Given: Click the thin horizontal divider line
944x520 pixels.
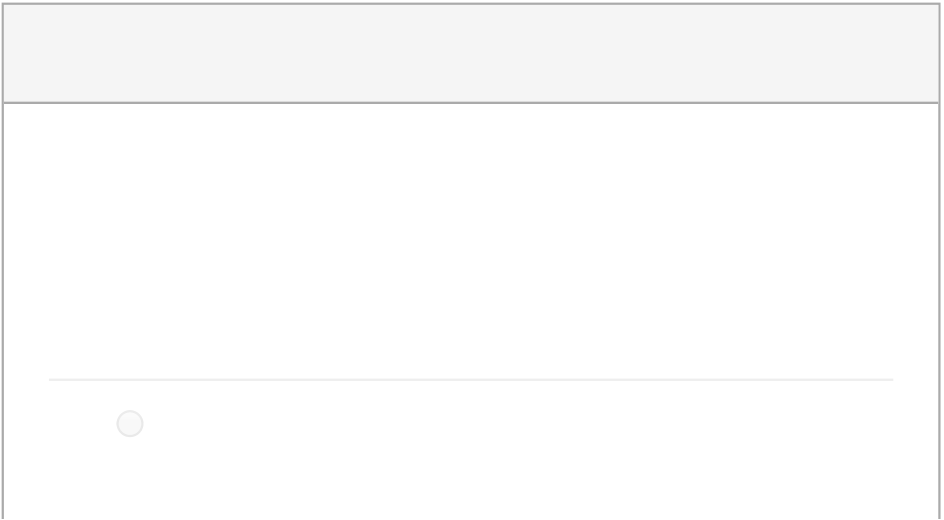Looking at the screenshot, I should [x=471, y=380].
